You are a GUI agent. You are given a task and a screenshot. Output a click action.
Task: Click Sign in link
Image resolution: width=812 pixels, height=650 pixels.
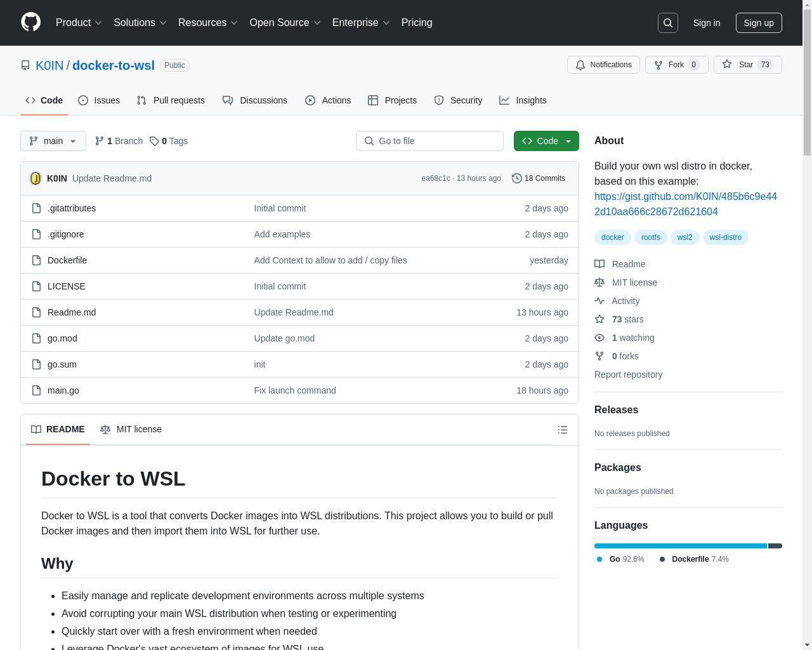coord(707,23)
